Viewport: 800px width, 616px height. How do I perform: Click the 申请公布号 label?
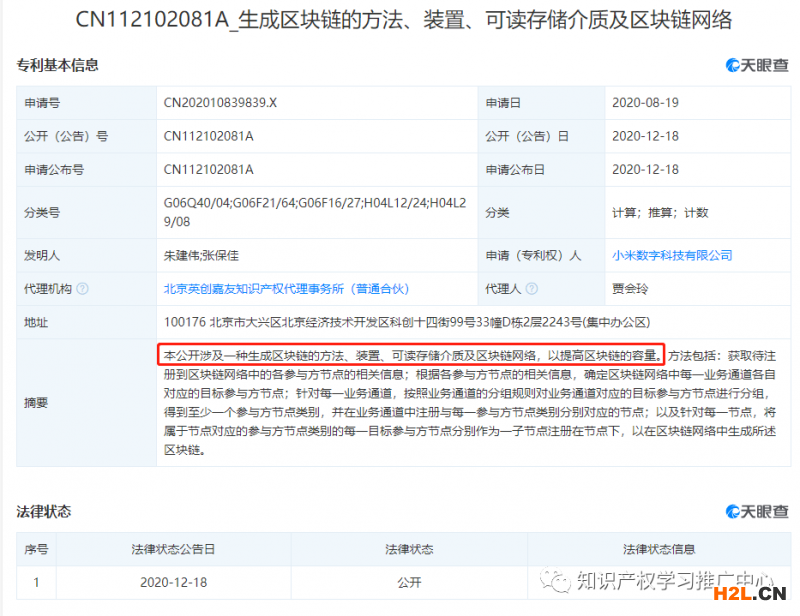[x=54, y=169]
